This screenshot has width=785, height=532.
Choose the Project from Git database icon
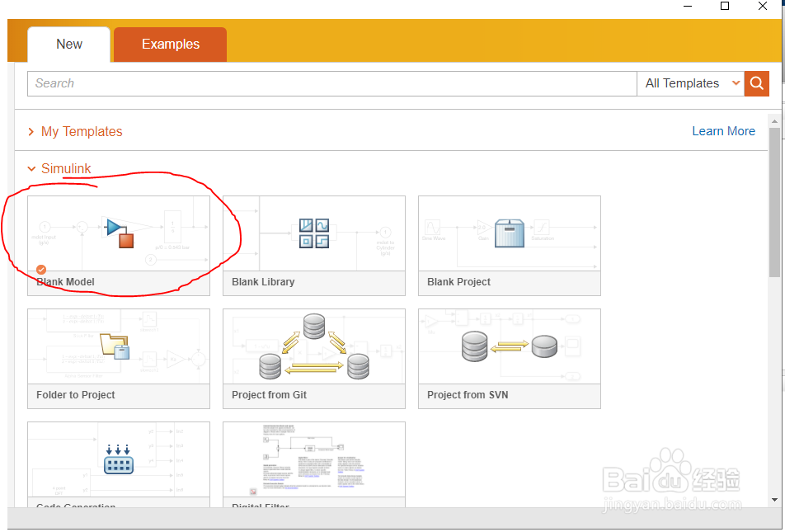[x=314, y=346]
